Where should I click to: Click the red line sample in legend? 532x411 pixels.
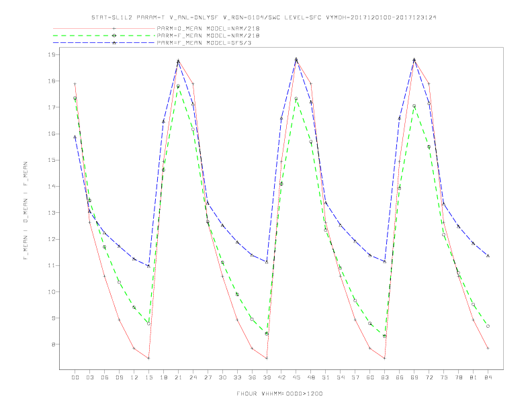click(x=104, y=28)
